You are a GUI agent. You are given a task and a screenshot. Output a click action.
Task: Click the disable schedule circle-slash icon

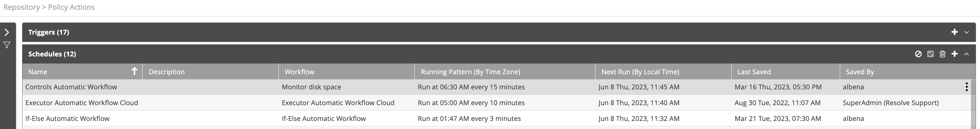click(x=918, y=54)
